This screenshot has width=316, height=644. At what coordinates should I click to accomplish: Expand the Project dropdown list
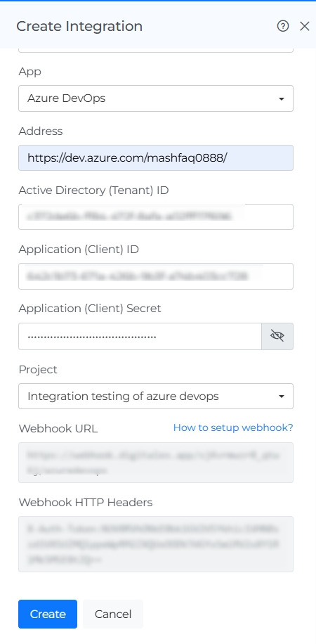click(156, 397)
